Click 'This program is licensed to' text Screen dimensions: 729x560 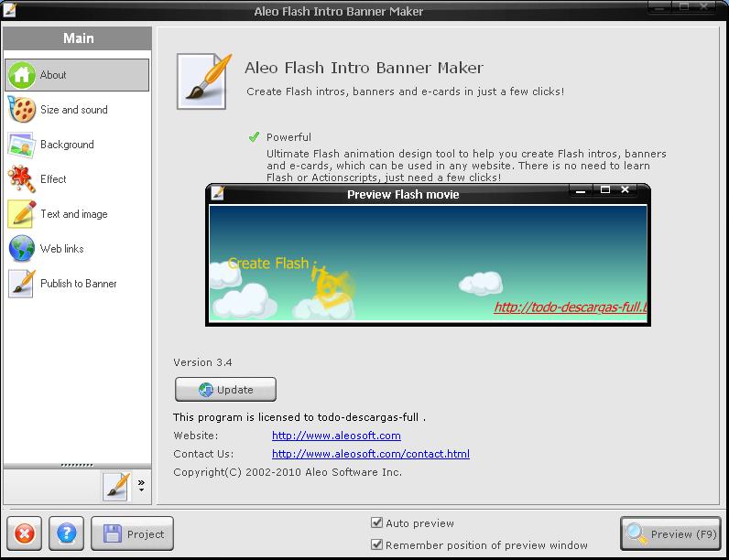point(244,417)
